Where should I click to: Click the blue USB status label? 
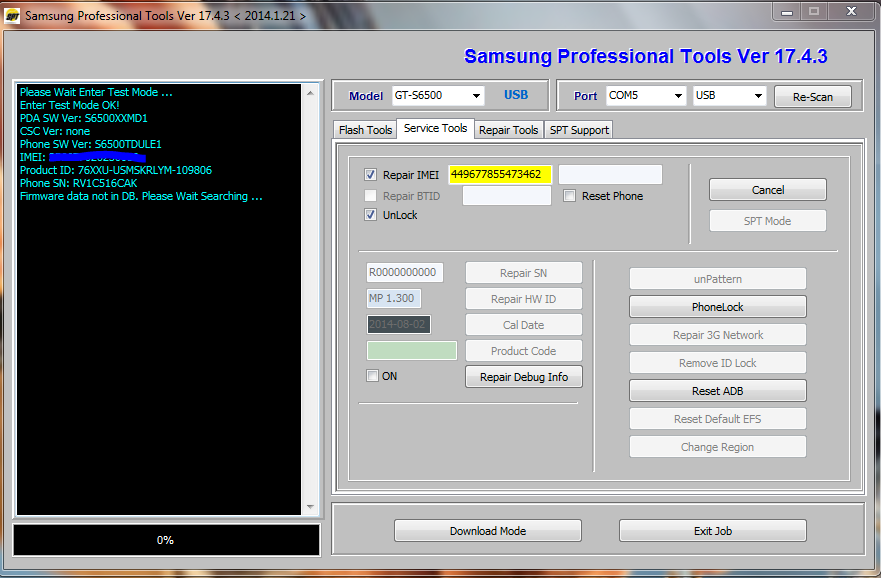click(516, 94)
